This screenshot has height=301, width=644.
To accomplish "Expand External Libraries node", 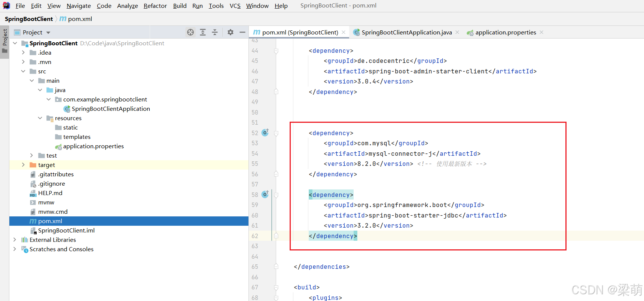I will 15,240.
